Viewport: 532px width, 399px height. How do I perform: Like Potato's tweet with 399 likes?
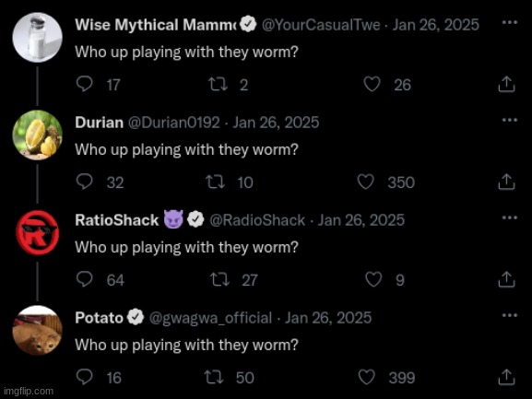367,377
